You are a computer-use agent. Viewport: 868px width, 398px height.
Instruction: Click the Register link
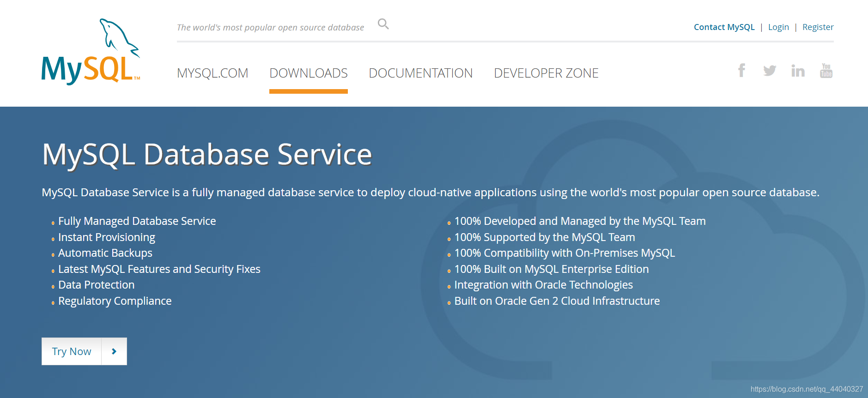[x=818, y=27]
